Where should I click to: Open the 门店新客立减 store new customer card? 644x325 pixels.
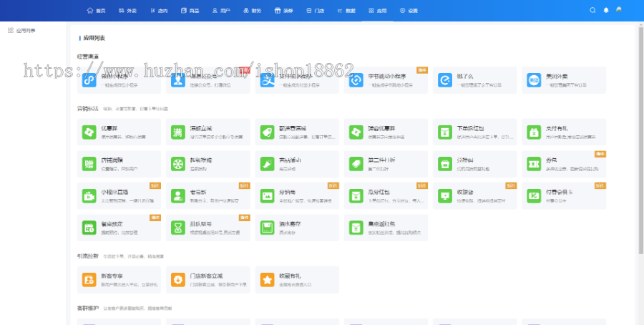[208, 280]
